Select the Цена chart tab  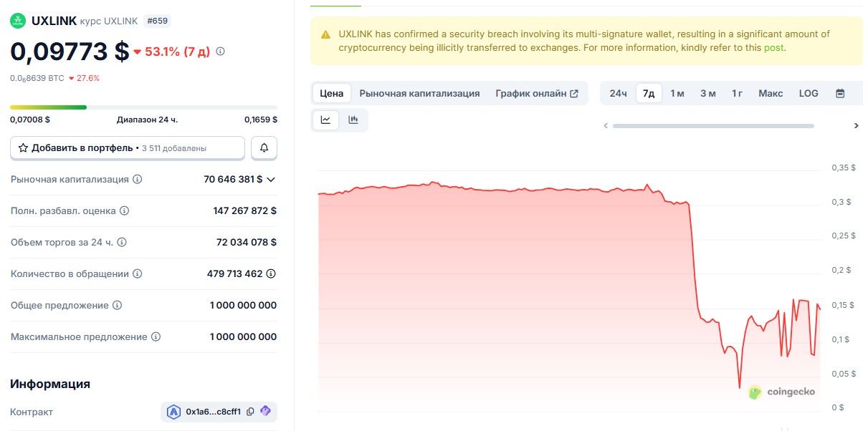click(332, 93)
